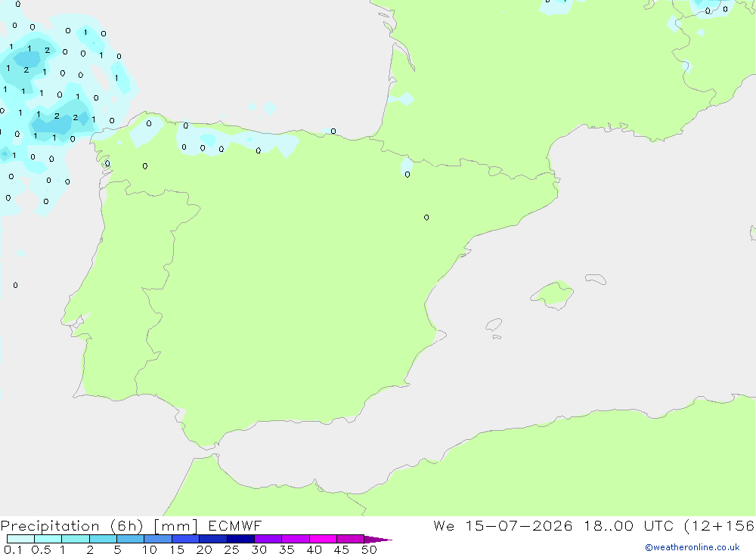Click the 'Precipitation (6h)' title text

point(72,526)
